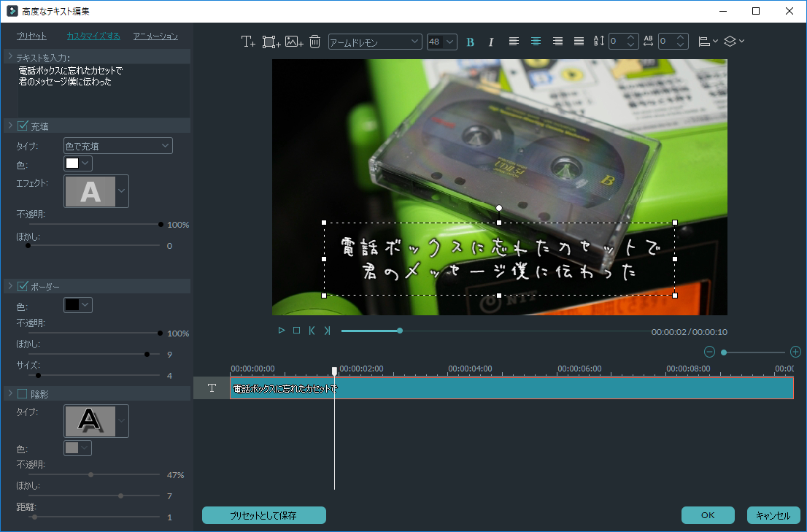Screen dimensions: 807x532
Task: Open the border color swatch
Action: click(x=78, y=305)
